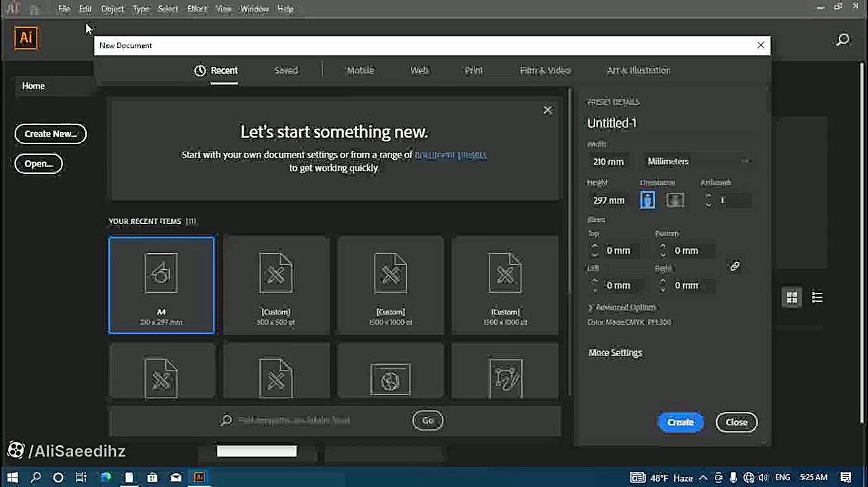The height and width of the screenshot is (487, 868).
Task: Open Microsoft Store from taskbar
Action: tap(152, 478)
